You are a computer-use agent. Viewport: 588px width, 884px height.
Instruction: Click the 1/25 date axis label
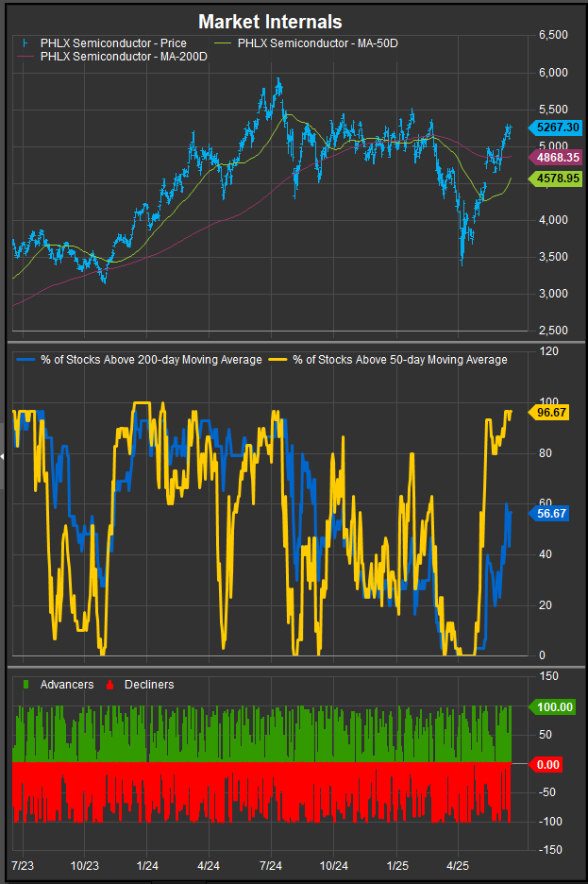(397, 865)
